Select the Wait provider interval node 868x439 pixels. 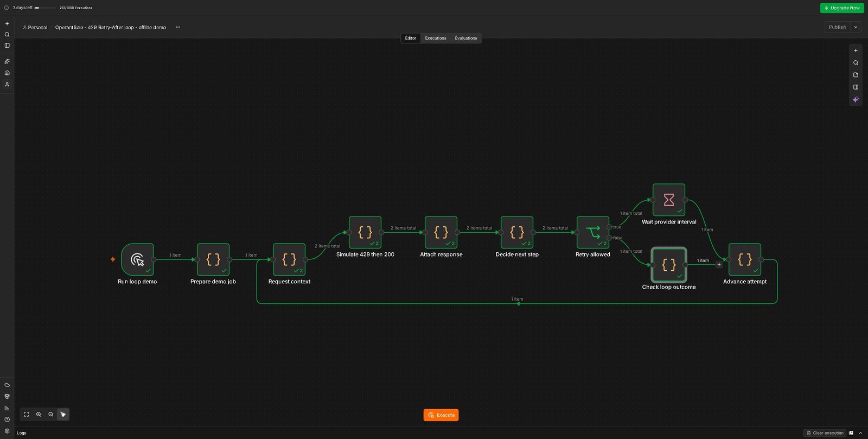click(x=669, y=200)
